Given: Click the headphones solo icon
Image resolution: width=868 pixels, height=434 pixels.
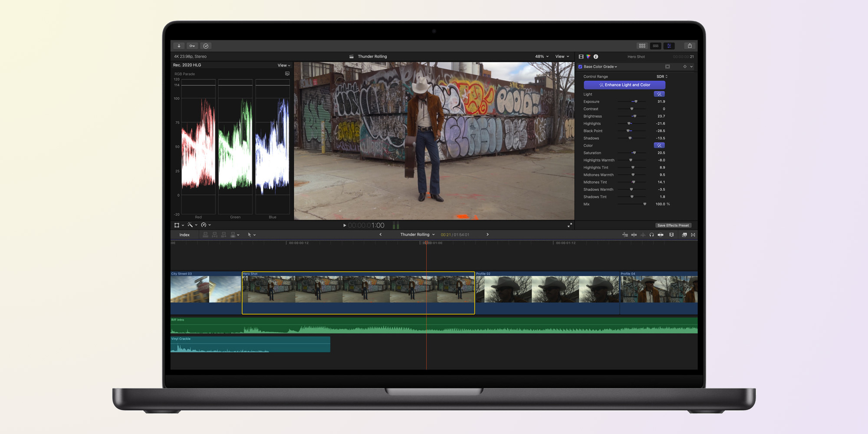Looking at the screenshot, I should click(x=651, y=235).
